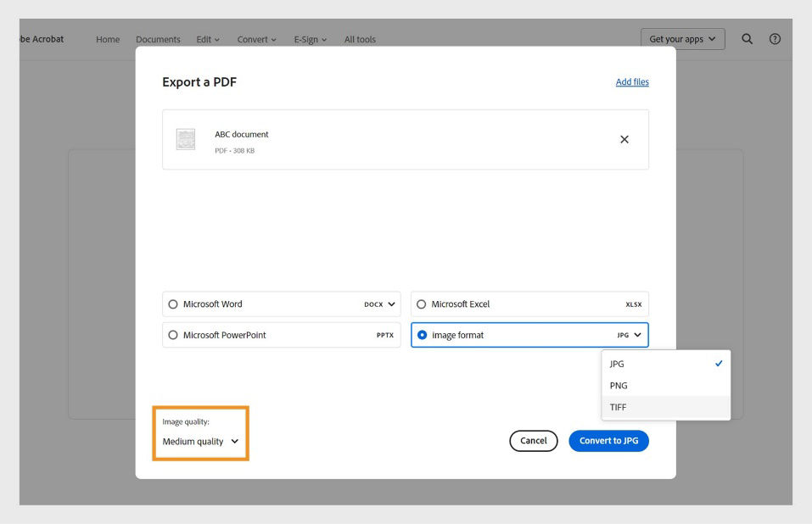The height and width of the screenshot is (524, 812).
Task: Click the search magnifier icon
Action: (747, 39)
